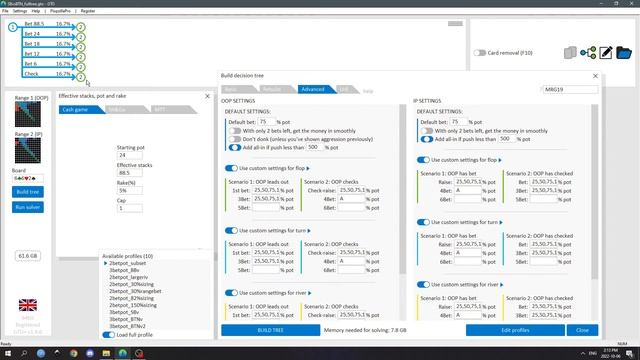Viewport: 640px width, 360px height.
Task: Toggle Card removal (F10) switch
Action: (x=480, y=53)
